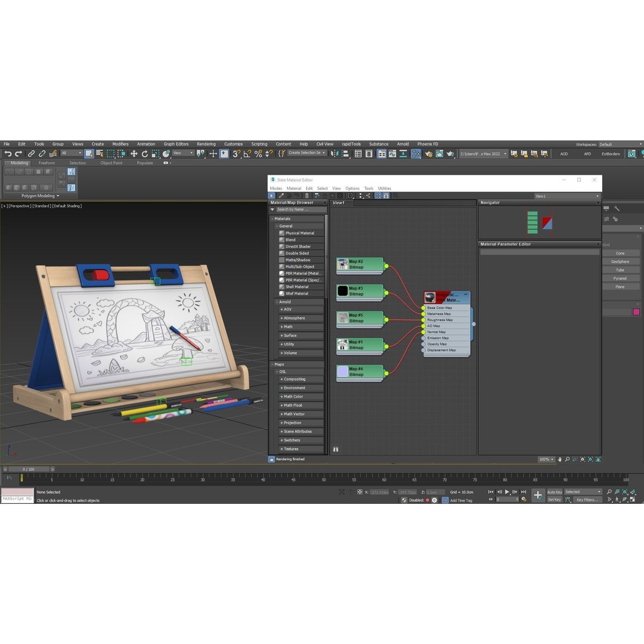
Task: Open the Curve Editor icon
Action: click(x=392, y=154)
